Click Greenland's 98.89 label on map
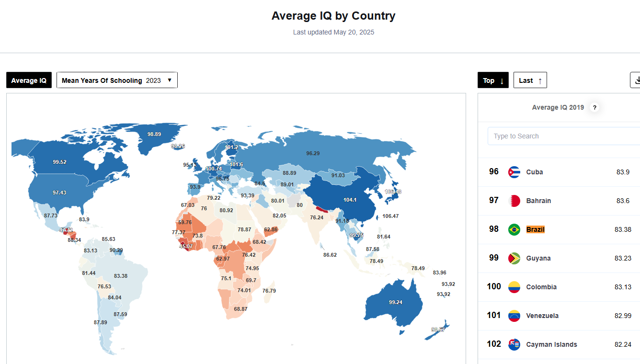640x364 pixels. click(x=154, y=134)
